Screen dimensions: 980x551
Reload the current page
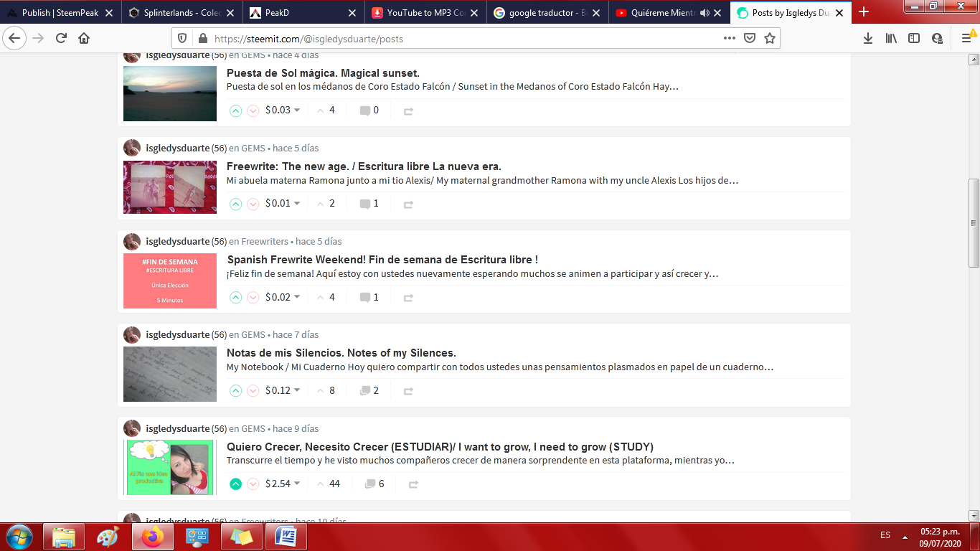(61, 39)
